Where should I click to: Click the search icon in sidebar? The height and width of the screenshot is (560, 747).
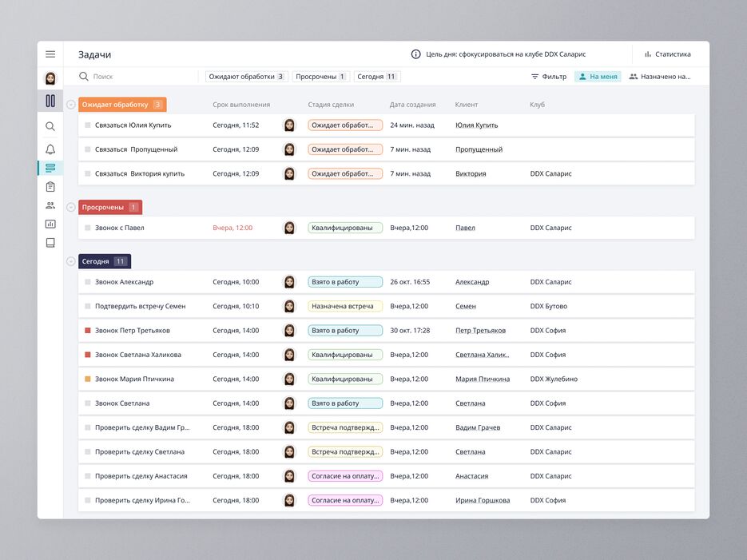pos(50,126)
